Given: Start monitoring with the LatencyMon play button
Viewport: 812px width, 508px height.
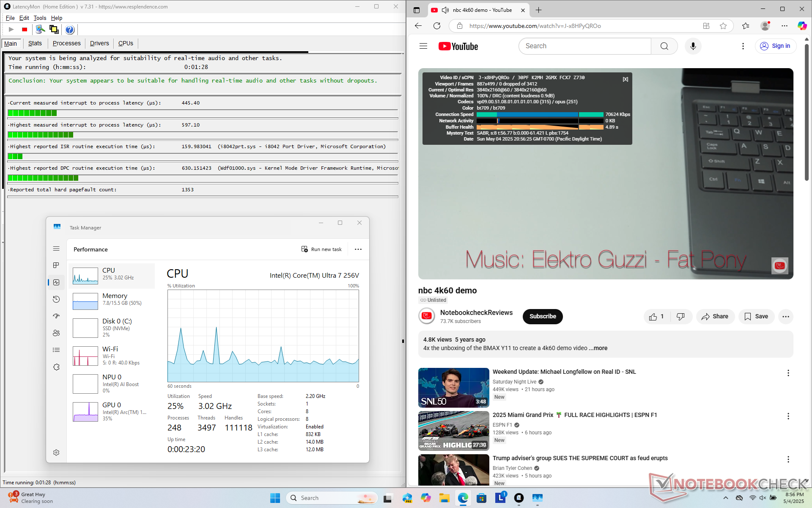Looking at the screenshot, I should 11,29.
